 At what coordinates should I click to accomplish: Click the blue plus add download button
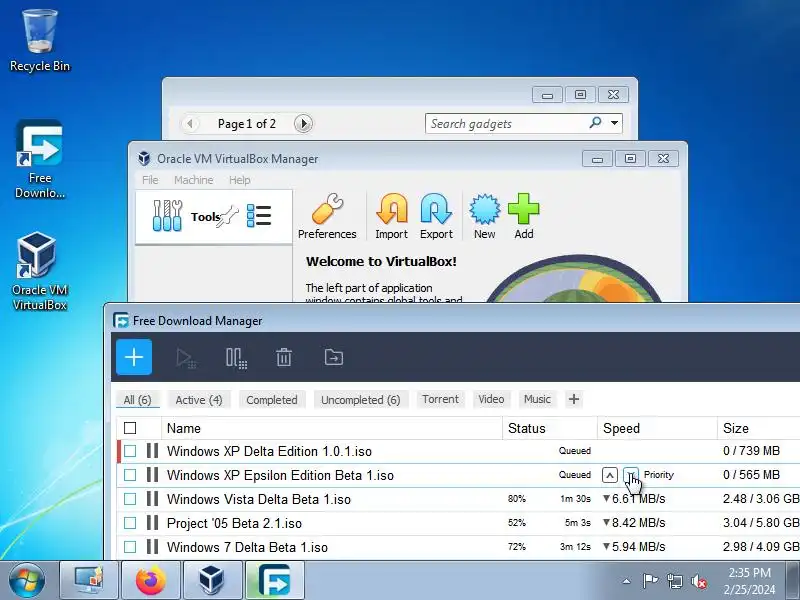point(134,357)
